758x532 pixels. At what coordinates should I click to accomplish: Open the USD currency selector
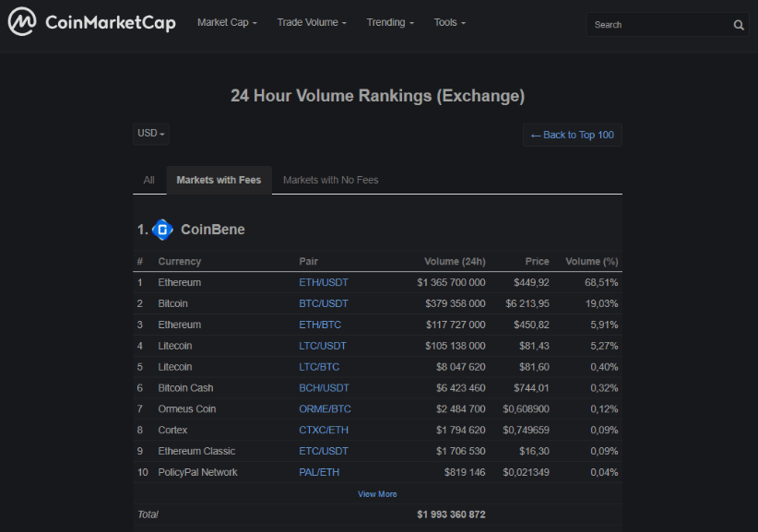point(151,134)
